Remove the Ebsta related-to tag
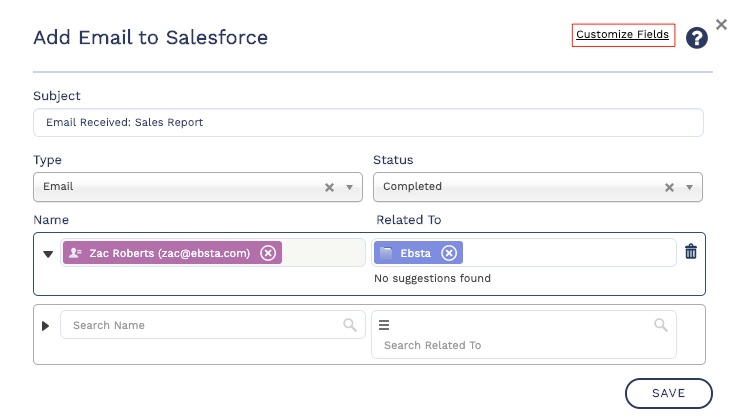The width and height of the screenshot is (745, 420). tap(449, 253)
